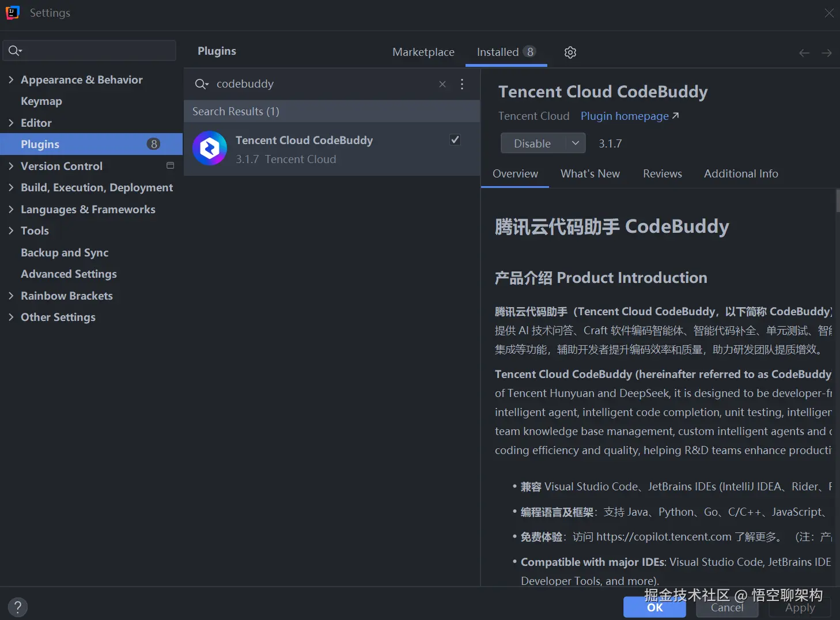Navigate back with the left arrow

[804, 53]
